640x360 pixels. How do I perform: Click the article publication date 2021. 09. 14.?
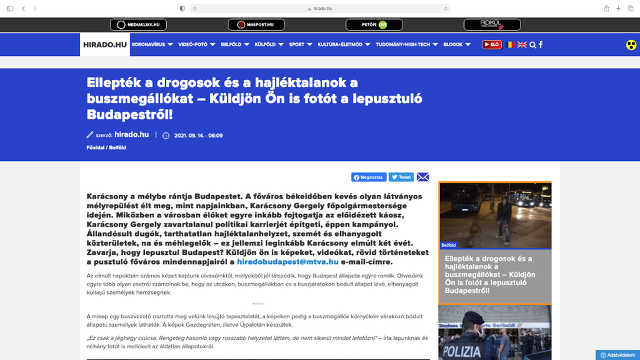(198, 136)
